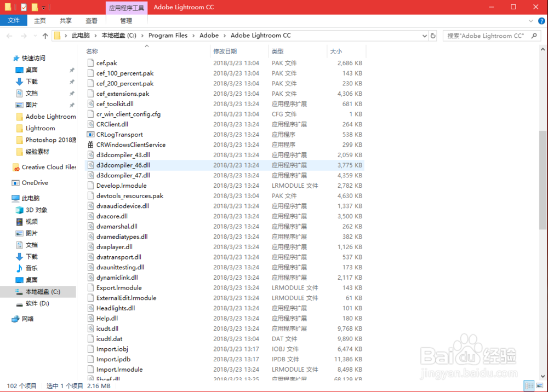Sort by the 修改日期 column header

[x=225, y=51]
